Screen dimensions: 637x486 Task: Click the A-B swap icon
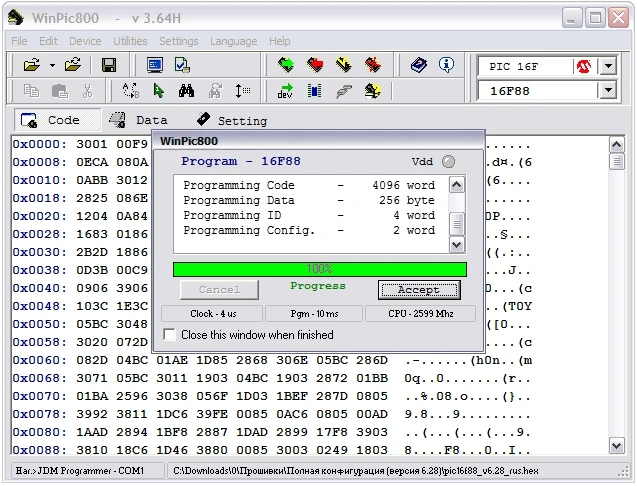pos(131,90)
